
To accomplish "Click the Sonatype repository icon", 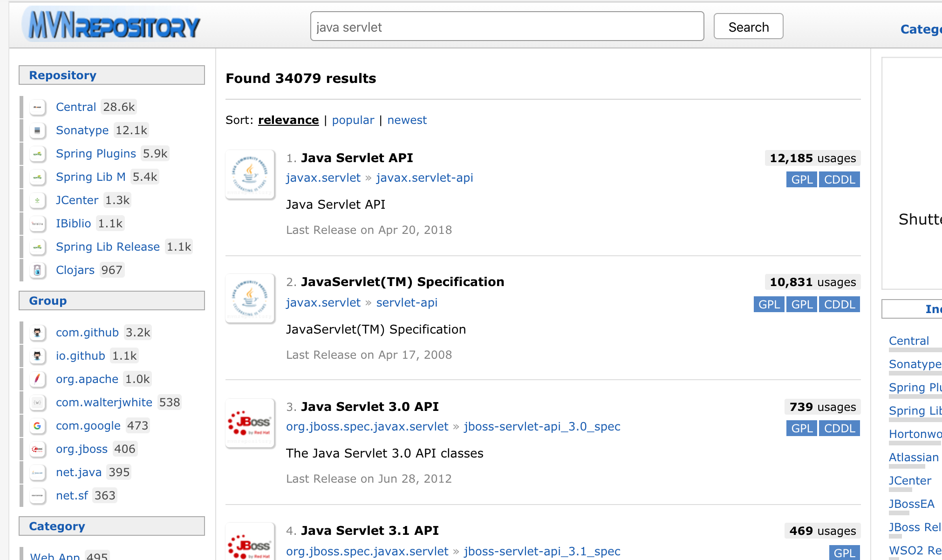I will [37, 130].
